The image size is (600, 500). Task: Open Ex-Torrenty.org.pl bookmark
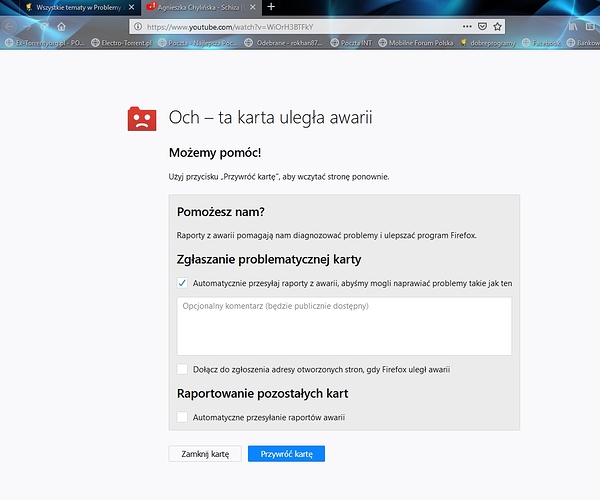click(45, 43)
